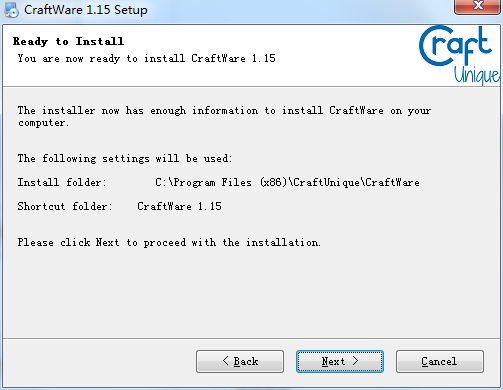Click the 'Install folder:' label
The width and height of the screenshot is (503, 390).
[62, 182]
